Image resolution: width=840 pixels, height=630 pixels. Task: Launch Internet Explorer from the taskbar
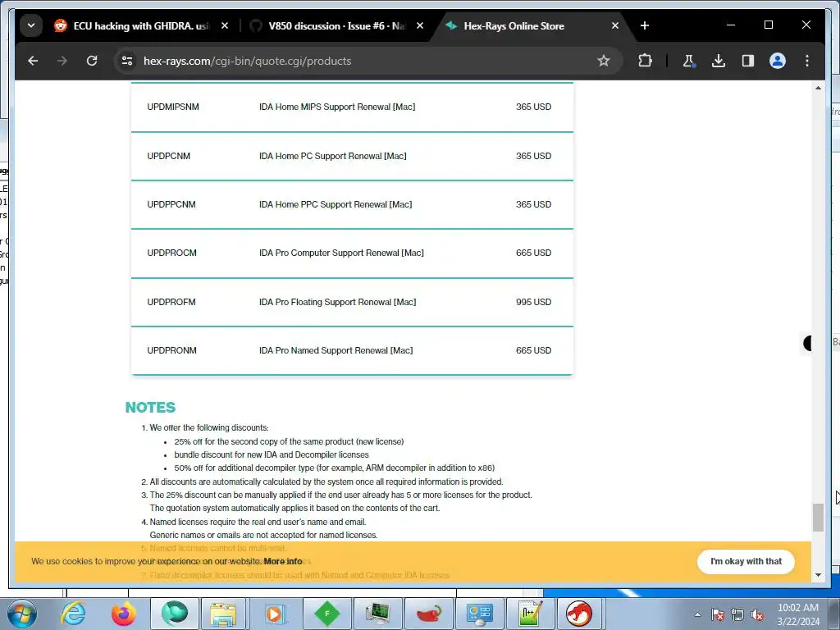click(x=73, y=614)
